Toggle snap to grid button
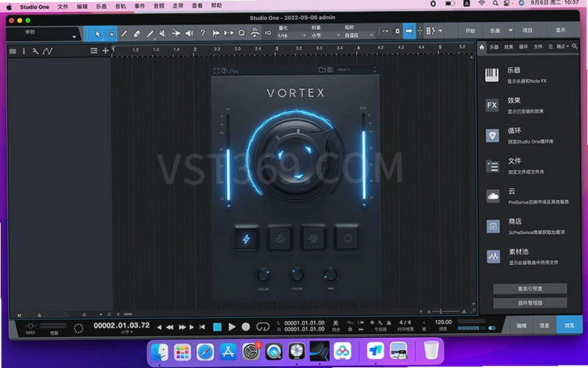 pyautogui.click(x=420, y=31)
